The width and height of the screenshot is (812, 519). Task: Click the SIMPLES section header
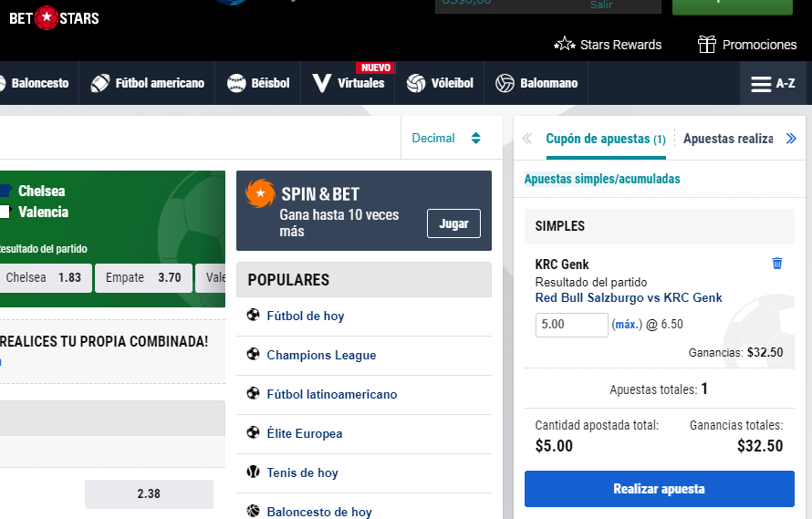coord(660,226)
